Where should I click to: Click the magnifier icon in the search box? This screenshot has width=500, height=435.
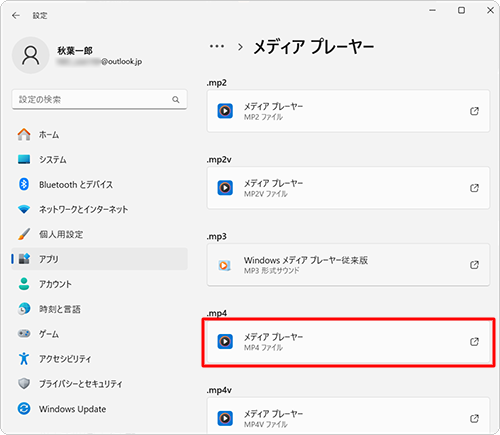click(x=176, y=99)
